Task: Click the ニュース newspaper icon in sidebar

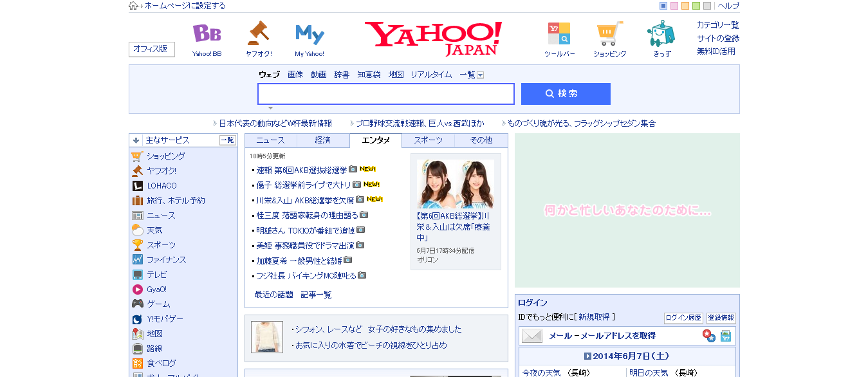Action: [x=137, y=216]
